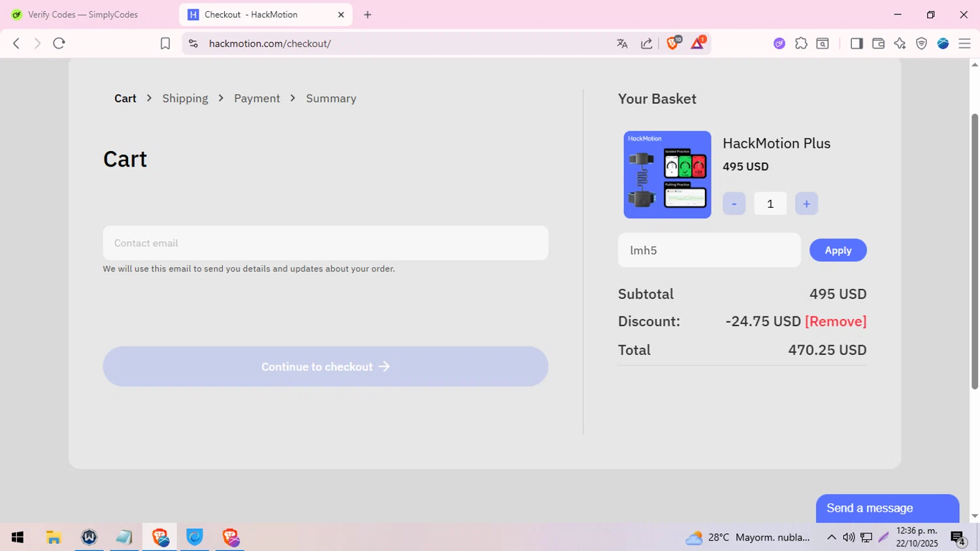The width and height of the screenshot is (980, 551).
Task: Click HackMotion Plus product thumbnail
Action: pyautogui.click(x=667, y=175)
